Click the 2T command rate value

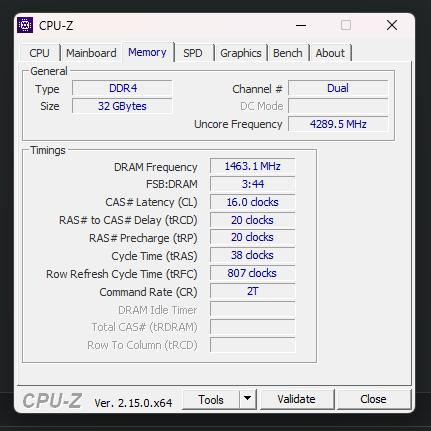pyautogui.click(x=252, y=291)
